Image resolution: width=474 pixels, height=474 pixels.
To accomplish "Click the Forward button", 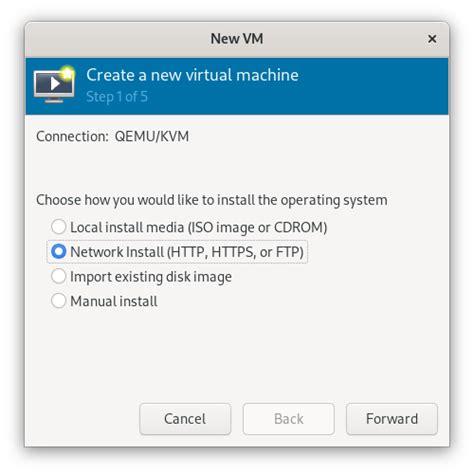I will click(392, 419).
